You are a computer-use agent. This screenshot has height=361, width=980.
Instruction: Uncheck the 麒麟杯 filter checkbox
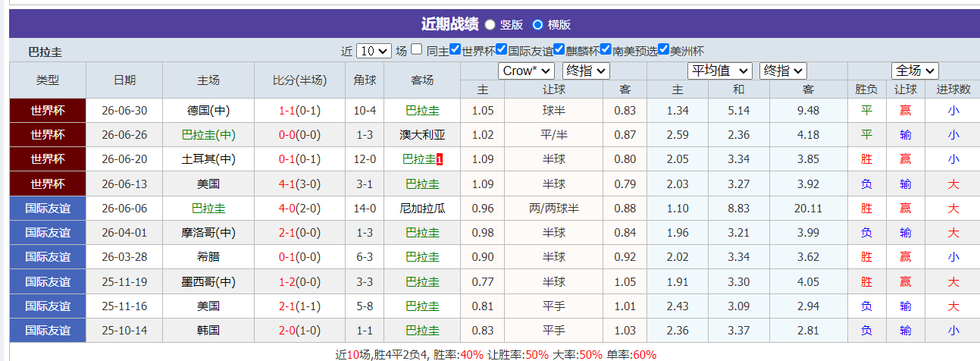[x=559, y=49]
